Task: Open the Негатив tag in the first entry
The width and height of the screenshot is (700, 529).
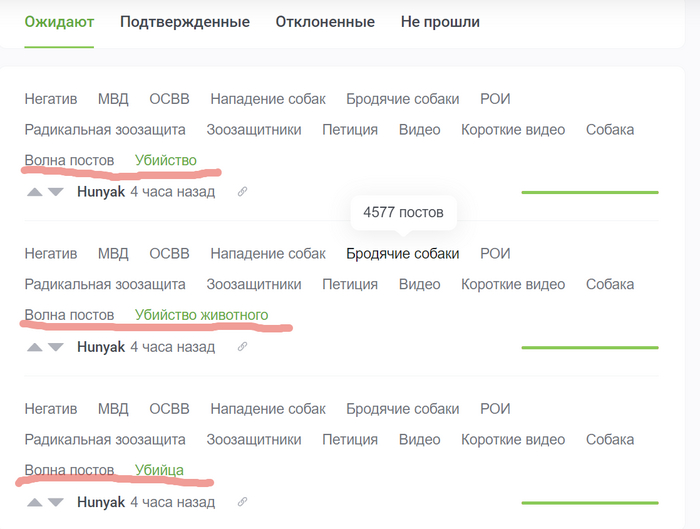Action: tap(51, 99)
